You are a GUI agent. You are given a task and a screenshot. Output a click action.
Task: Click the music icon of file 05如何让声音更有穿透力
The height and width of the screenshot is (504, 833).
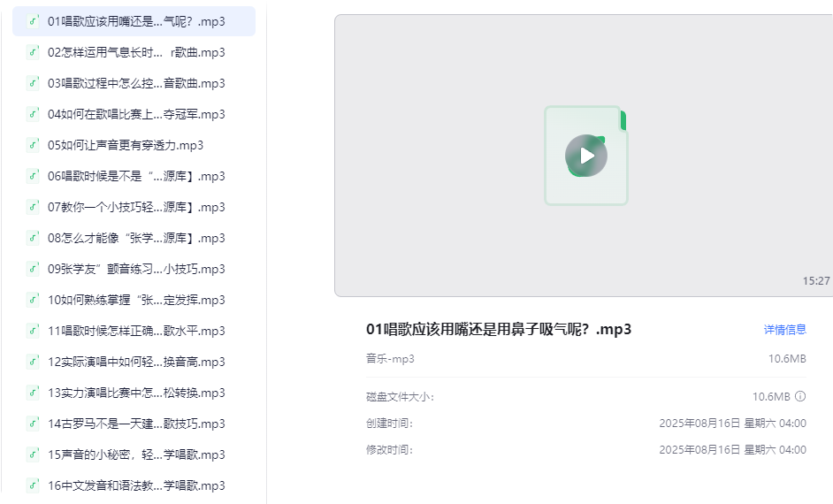pos(33,145)
